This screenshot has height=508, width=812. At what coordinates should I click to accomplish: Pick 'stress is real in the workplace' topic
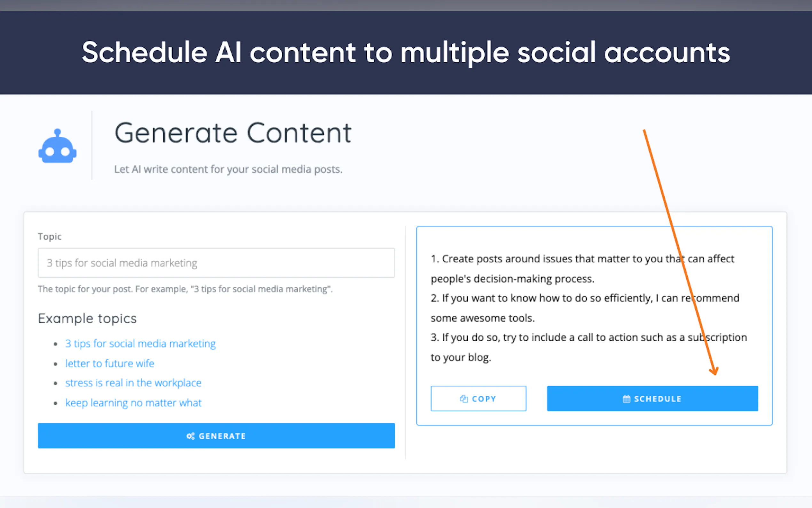133,383
